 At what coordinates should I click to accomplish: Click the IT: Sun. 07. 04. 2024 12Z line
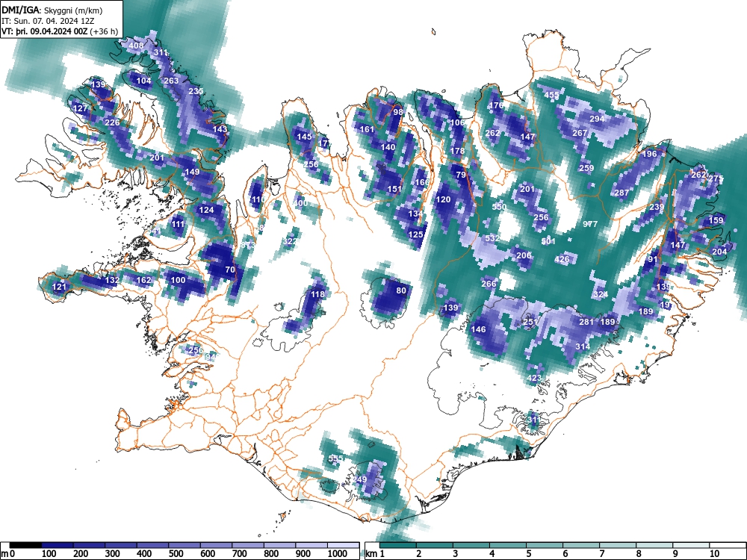[x=48, y=21]
